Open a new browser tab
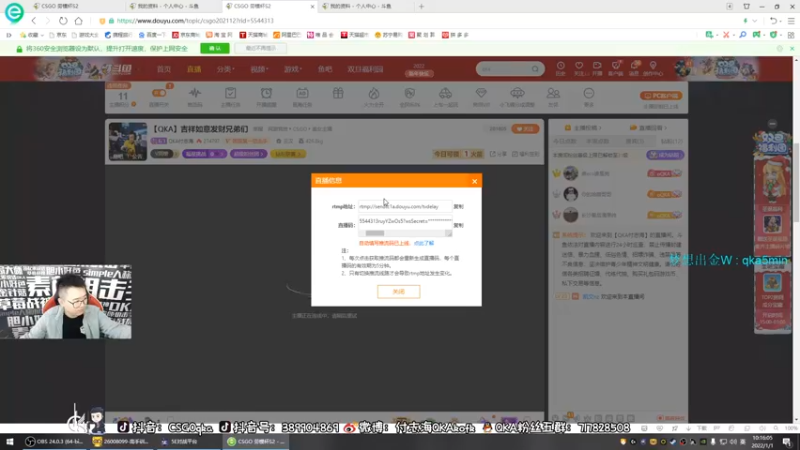Screen dimensions: 800x450 (x=421, y=7)
